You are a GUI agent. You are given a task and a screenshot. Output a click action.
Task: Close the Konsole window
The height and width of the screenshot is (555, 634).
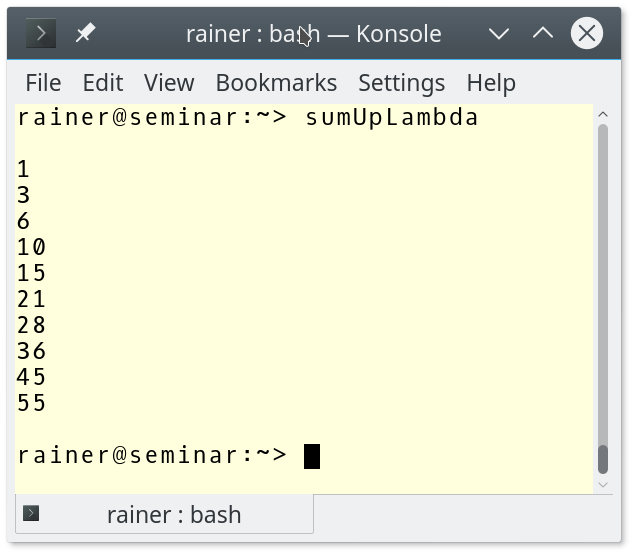tap(587, 34)
